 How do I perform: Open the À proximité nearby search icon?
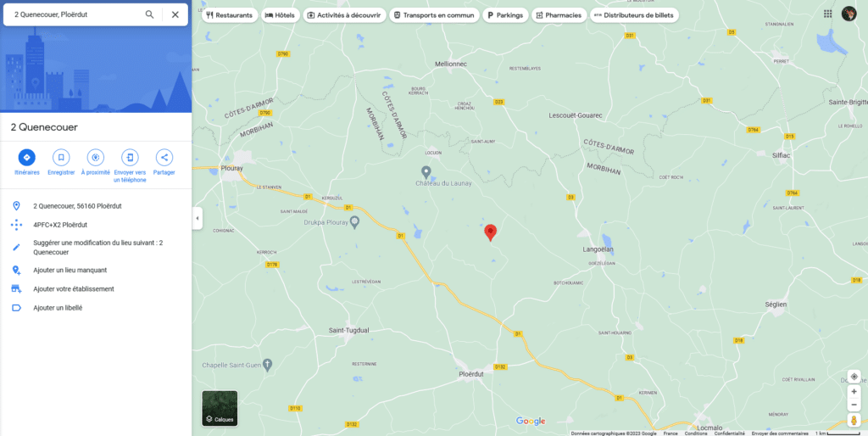click(95, 157)
